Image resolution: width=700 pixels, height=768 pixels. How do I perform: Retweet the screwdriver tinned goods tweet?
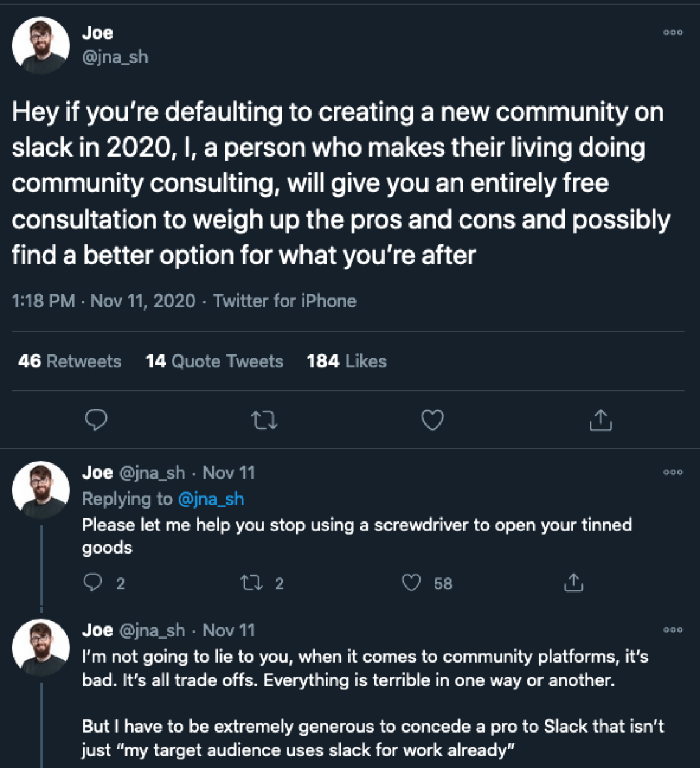pyautogui.click(x=250, y=583)
